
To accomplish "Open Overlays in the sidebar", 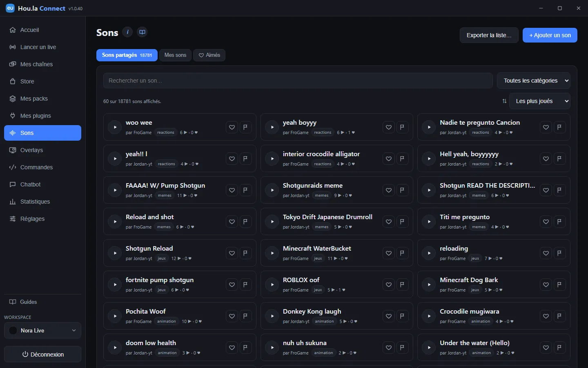I will tap(42, 150).
